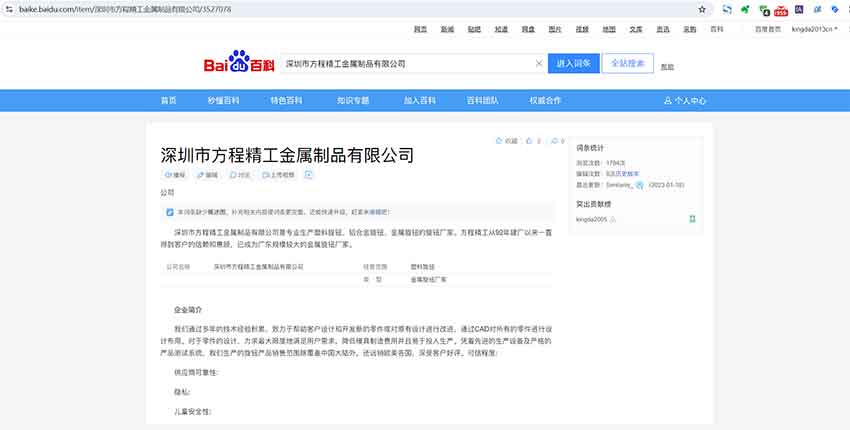Click the blue notice icon in the tip banner
Screen dimensions: 850x430
170,212
